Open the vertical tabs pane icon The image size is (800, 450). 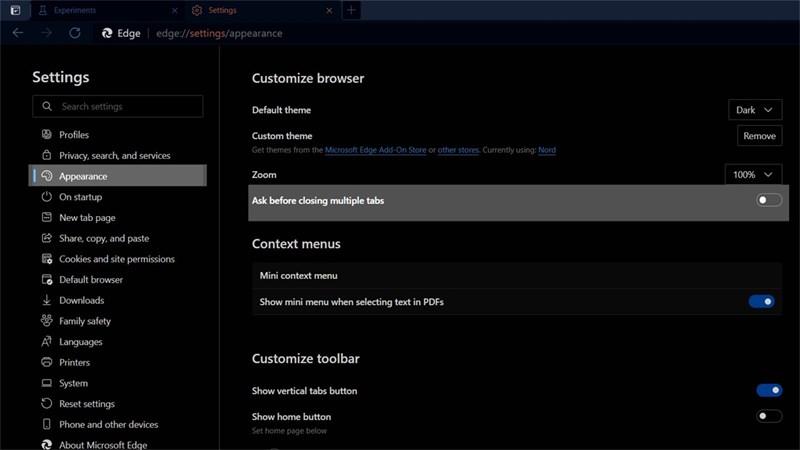pos(15,10)
